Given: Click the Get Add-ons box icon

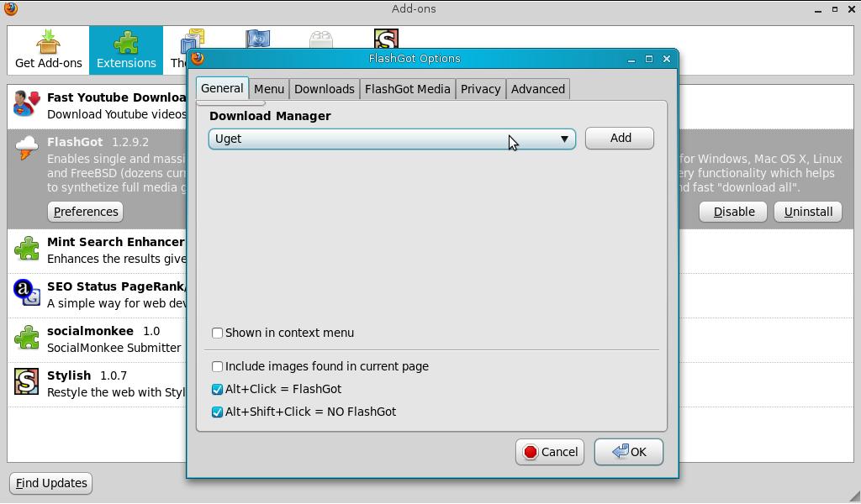Looking at the screenshot, I should (47, 40).
